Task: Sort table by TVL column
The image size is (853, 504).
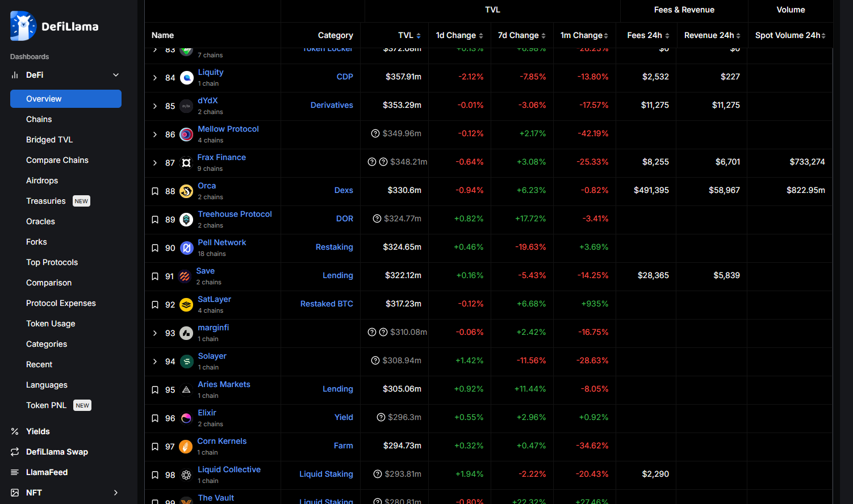Action: (x=409, y=35)
